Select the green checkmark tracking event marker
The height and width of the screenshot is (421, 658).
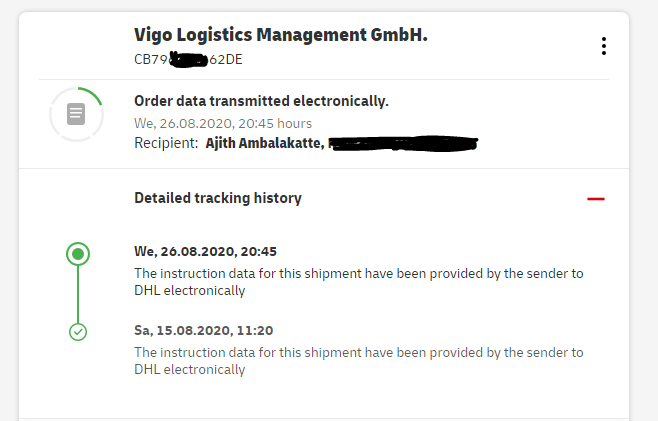click(78, 332)
